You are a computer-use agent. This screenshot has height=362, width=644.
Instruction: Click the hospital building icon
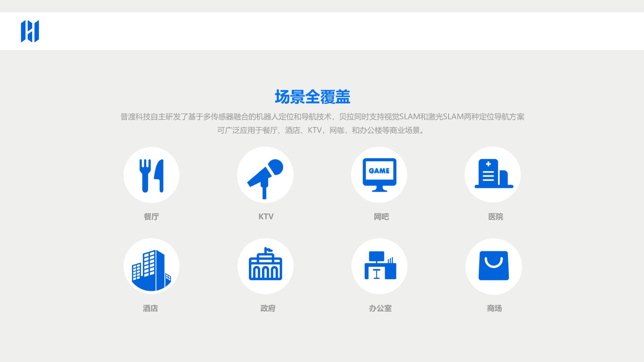[x=493, y=175]
